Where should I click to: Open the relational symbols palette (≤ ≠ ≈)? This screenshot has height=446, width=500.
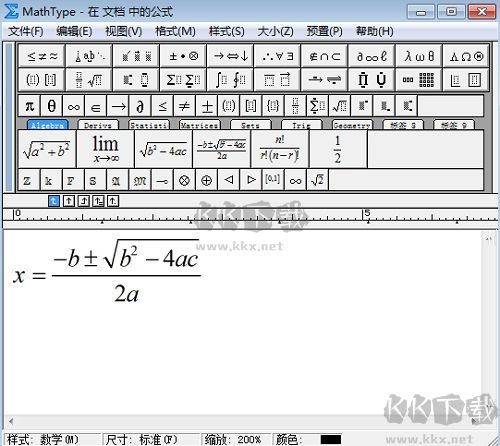42,56
